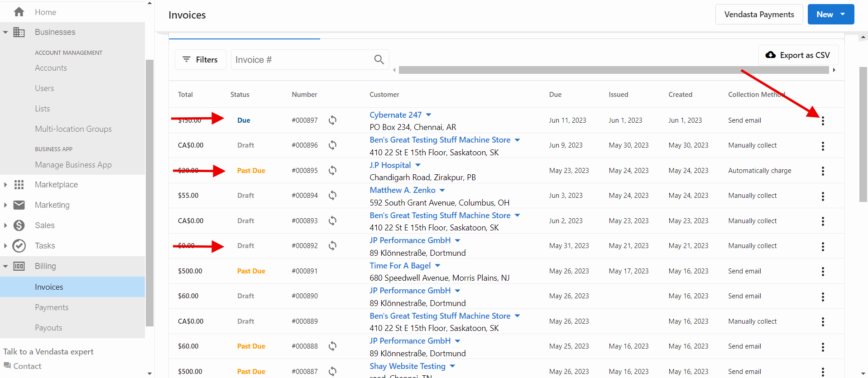Click the Marketing envelope icon

coord(19,205)
